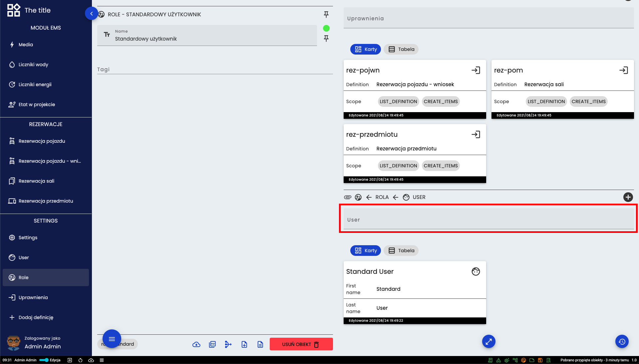Click the User face icon in sidebar
Viewport: 639px width, 364px height.
[12, 258]
